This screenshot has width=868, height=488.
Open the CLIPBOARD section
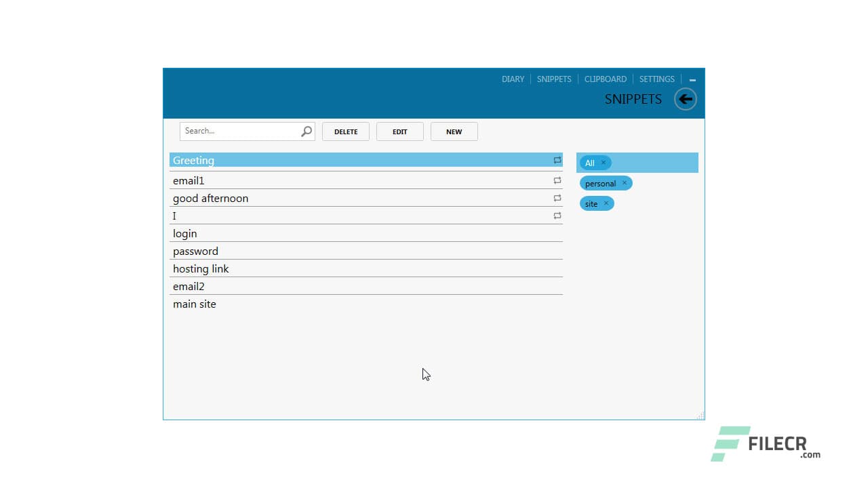pos(605,79)
